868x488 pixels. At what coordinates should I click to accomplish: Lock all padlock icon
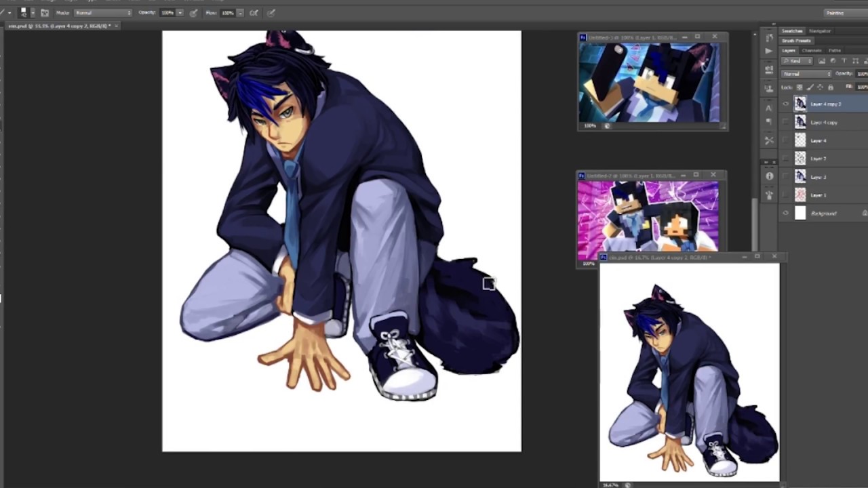click(x=831, y=87)
